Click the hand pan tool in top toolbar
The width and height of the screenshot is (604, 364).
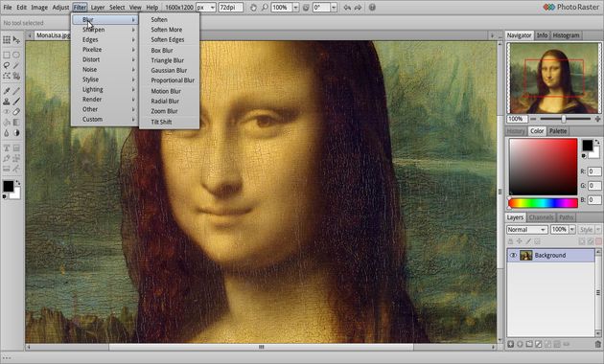(x=253, y=8)
